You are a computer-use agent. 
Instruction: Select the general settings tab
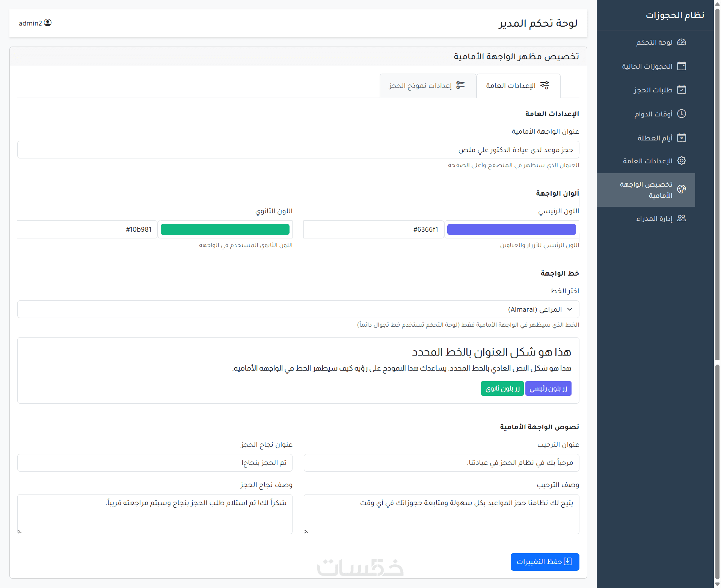(518, 86)
